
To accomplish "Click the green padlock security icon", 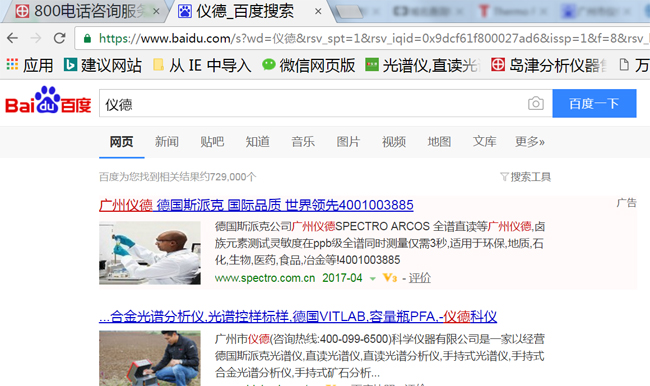I will point(87,39).
